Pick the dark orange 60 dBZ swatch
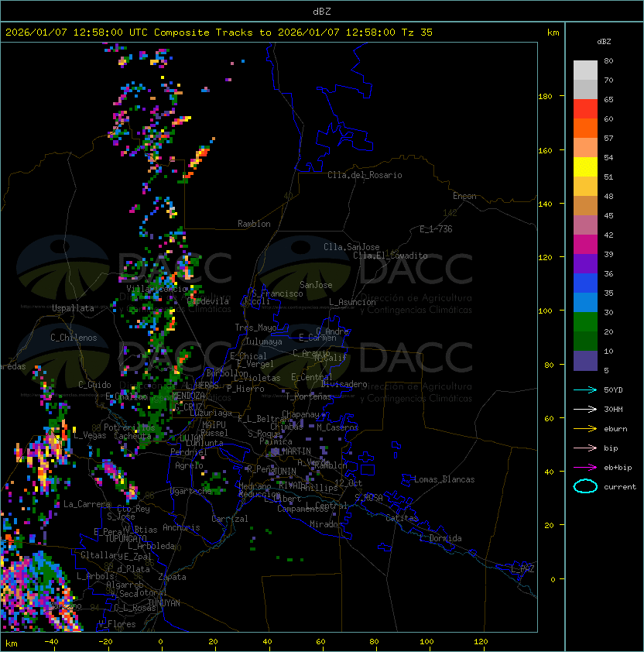This screenshot has width=644, height=652. (585, 128)
